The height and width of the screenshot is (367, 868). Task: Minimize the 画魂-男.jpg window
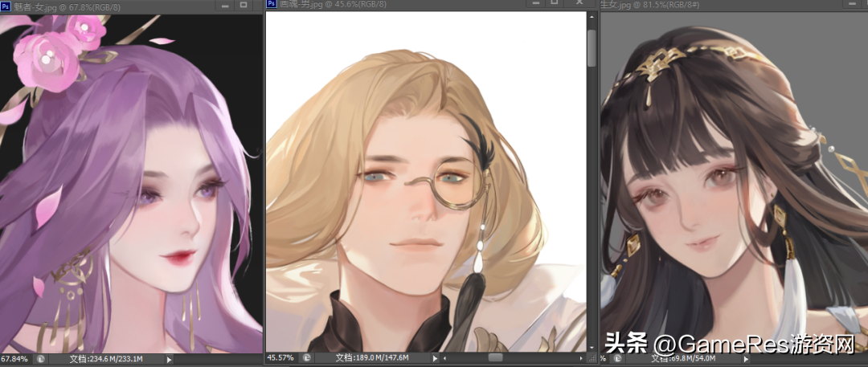534,2
